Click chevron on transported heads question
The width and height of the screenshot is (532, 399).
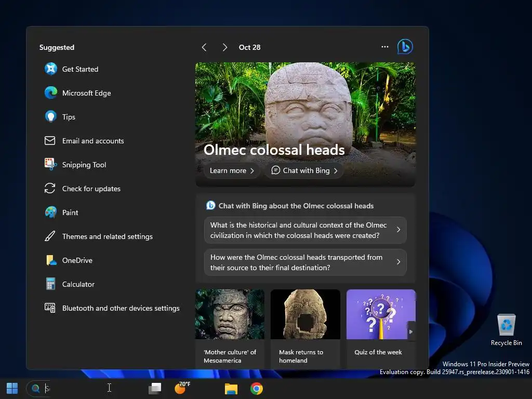[x=398, y=262]
